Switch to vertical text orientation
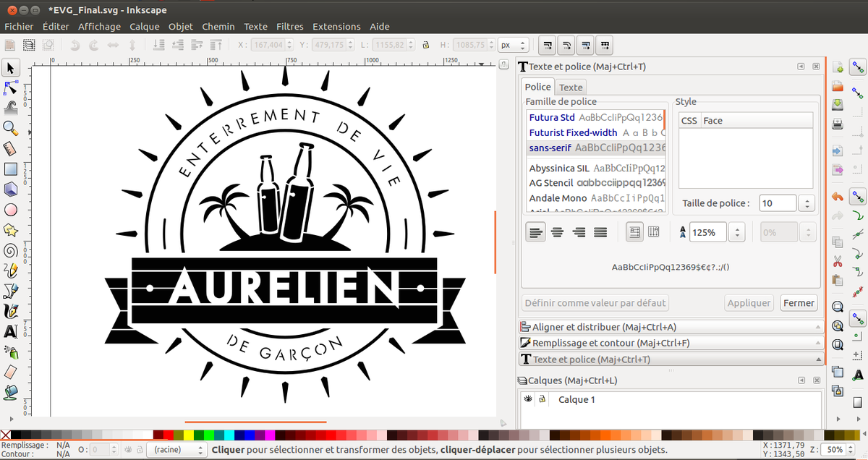This screenshot has height=460, width=868. click(x=654, y=232)
